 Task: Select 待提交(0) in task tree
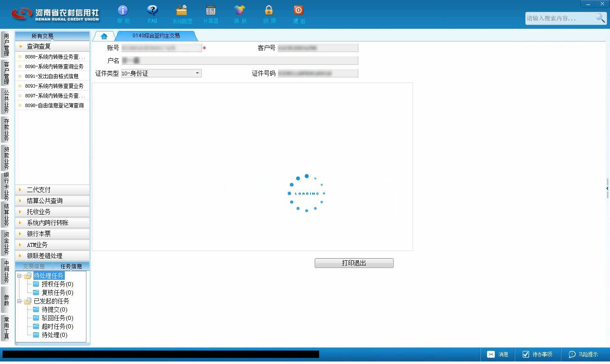(54, 309)
